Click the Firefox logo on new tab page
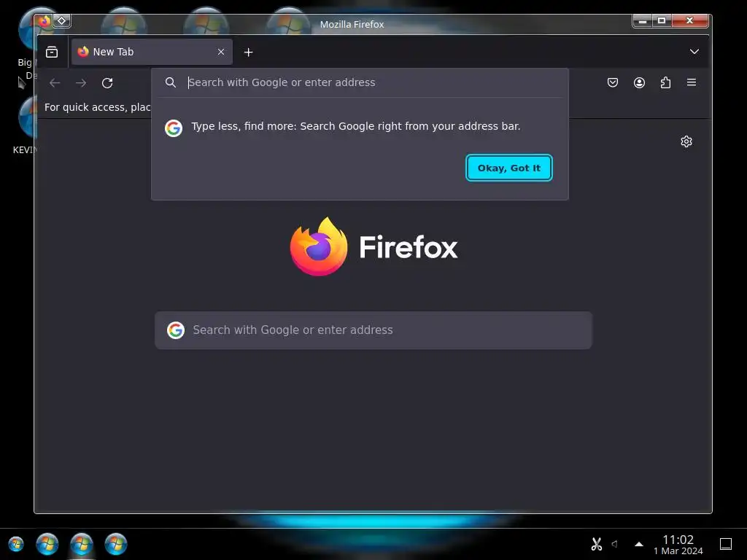Viewport: 747px width, 560px height. [x=374, y=246]
